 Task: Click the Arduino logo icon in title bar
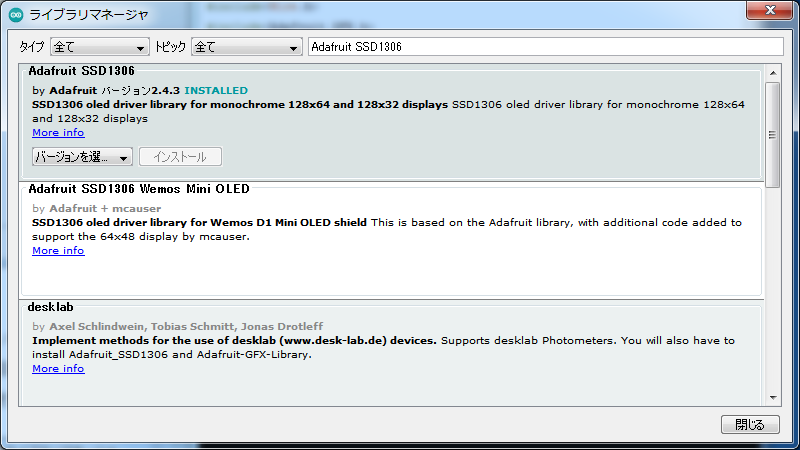coord(16,15)
